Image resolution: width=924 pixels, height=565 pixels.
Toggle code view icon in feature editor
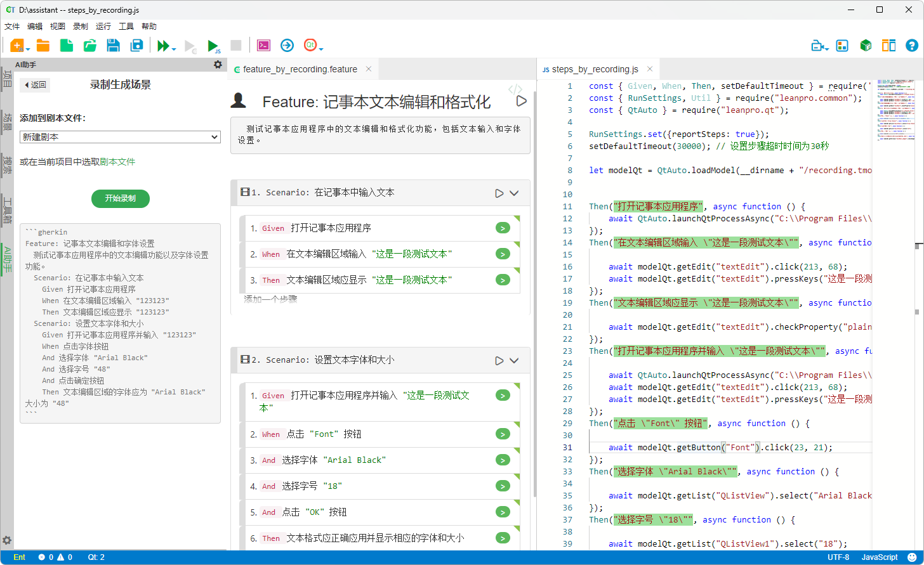[x=515, y=90]
